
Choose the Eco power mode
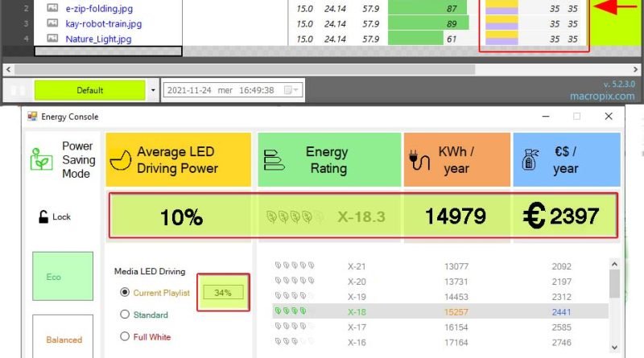[x=53, y=277]
